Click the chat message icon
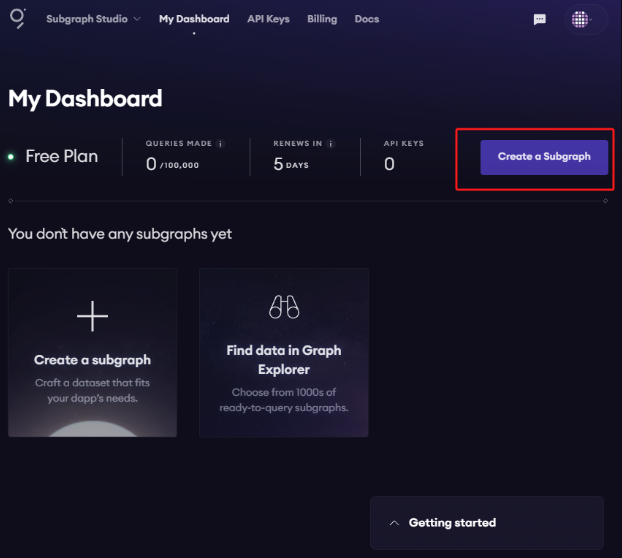The height and width of the screenshot is (558, 622). pyautogui.click(x=540, y=20)
